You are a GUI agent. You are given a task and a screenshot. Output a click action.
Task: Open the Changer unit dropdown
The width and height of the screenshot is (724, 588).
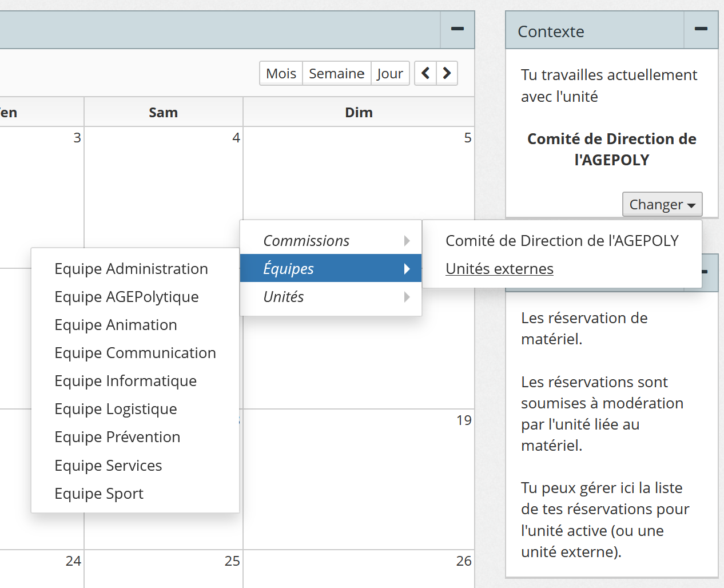click(x=662, y=204)
